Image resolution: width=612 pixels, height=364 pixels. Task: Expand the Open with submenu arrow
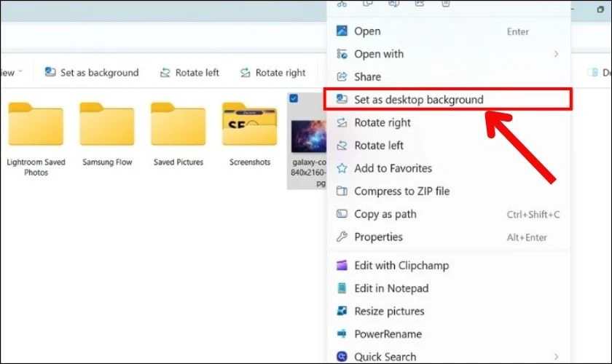click(556, 54)
